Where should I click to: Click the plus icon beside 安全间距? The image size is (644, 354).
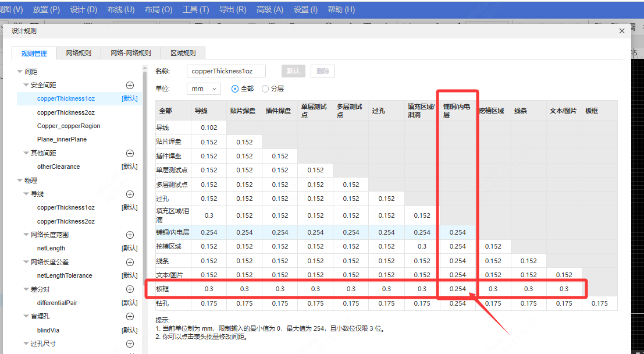pos(130,85)
